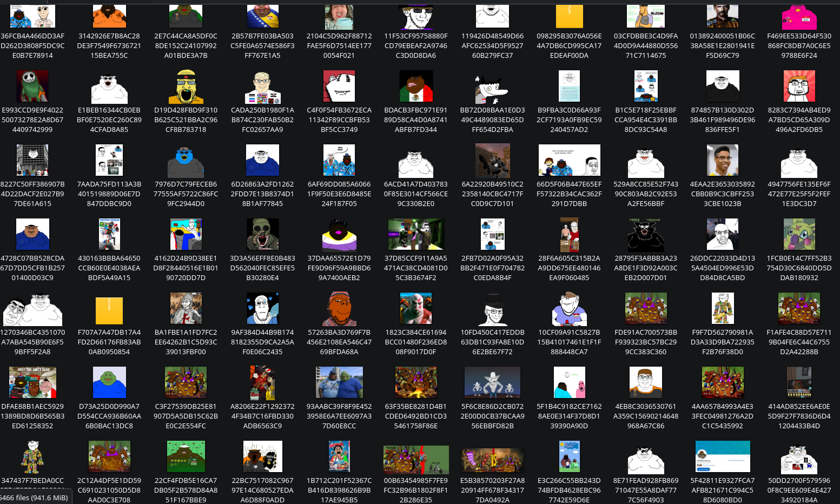
Task: Select thumbnail of file 5F6C8E86D2CB072
Action: pyautogui.click(x=492, y=382)
